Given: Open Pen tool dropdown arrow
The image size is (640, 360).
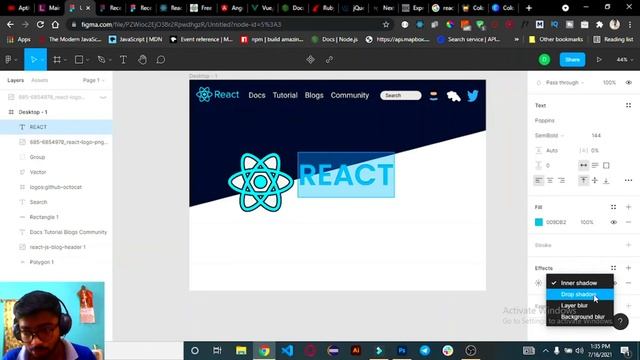Looking at the screenshot, I should [109, 60].
